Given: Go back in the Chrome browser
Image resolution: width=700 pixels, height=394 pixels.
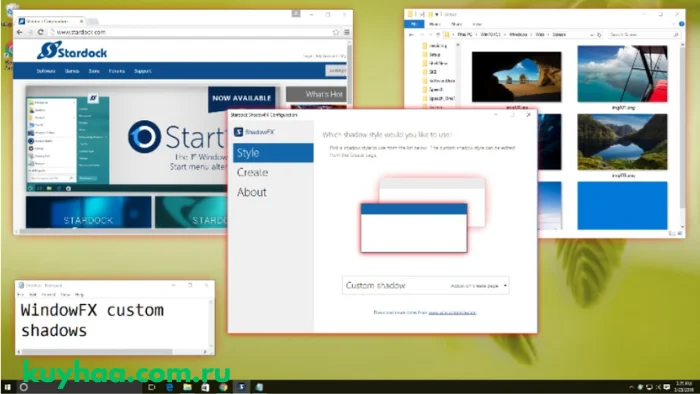Looking at the screenshot, I should click(19, 32).
